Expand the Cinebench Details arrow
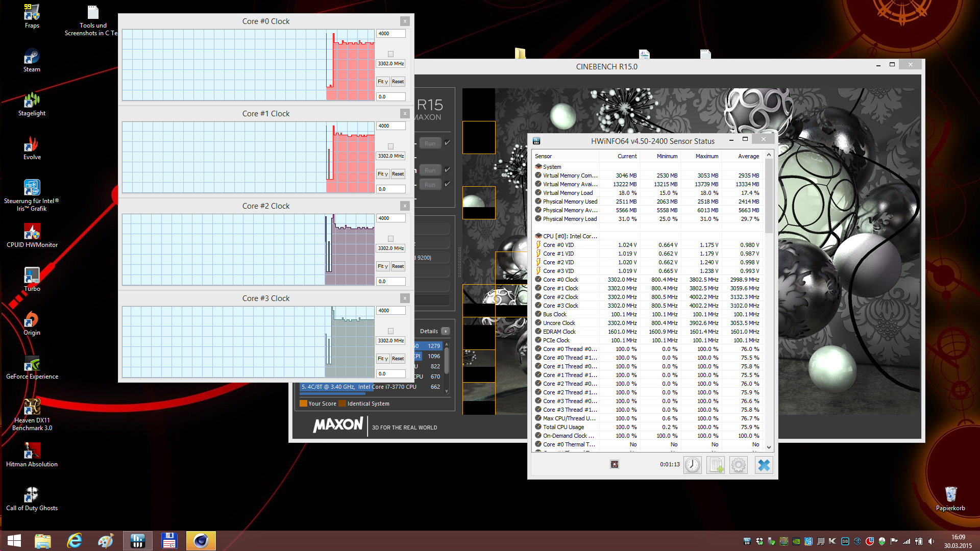 coord(446,331)
